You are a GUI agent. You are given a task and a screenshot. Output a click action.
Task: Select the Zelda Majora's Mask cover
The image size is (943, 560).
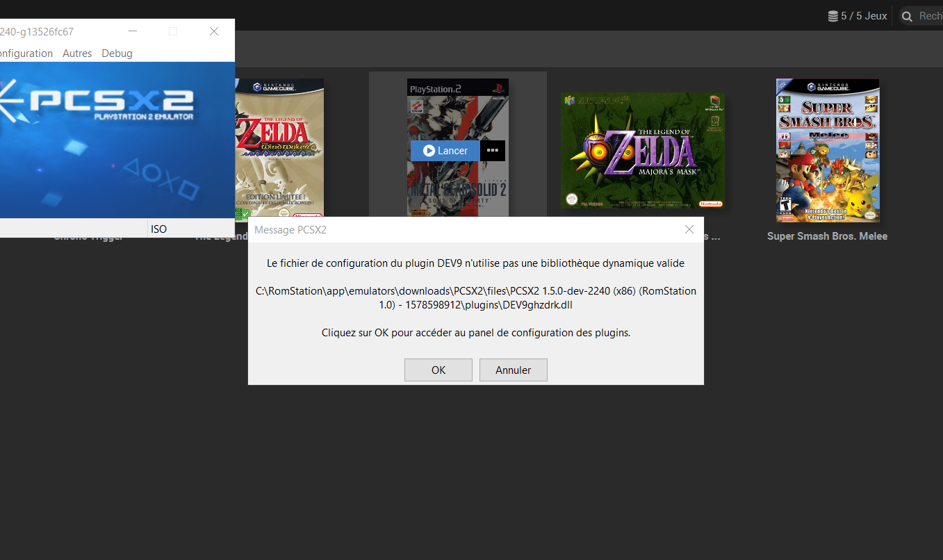pos(643,150)
